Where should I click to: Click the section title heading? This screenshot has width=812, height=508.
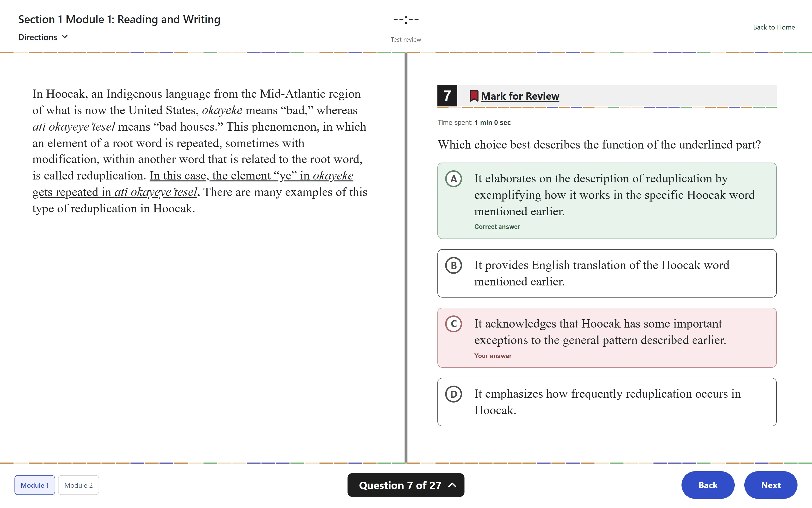click(119, 20)
